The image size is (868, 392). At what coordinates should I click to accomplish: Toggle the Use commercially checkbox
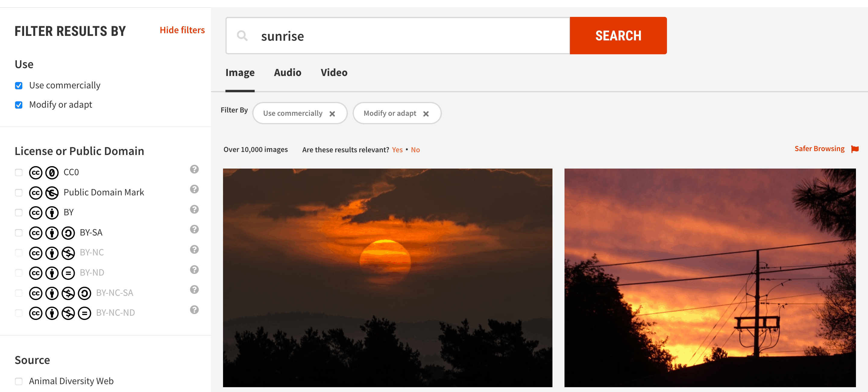pyautogui.click(x=19, y=85)
